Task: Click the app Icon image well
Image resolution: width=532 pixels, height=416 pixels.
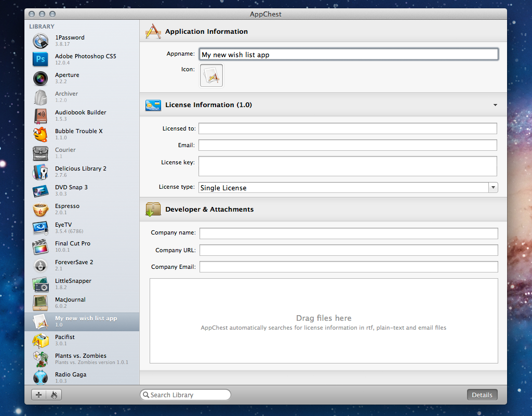Action: click(211, 75)
